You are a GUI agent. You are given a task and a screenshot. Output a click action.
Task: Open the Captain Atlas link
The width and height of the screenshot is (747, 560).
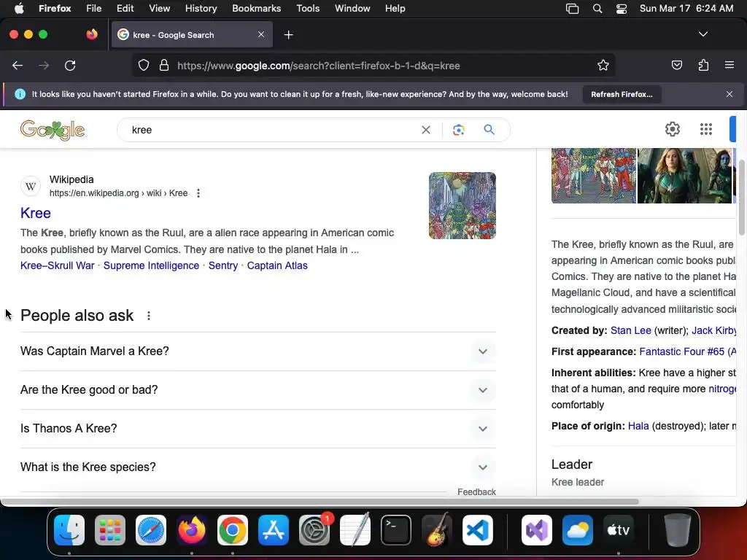(x=276, y=265)
